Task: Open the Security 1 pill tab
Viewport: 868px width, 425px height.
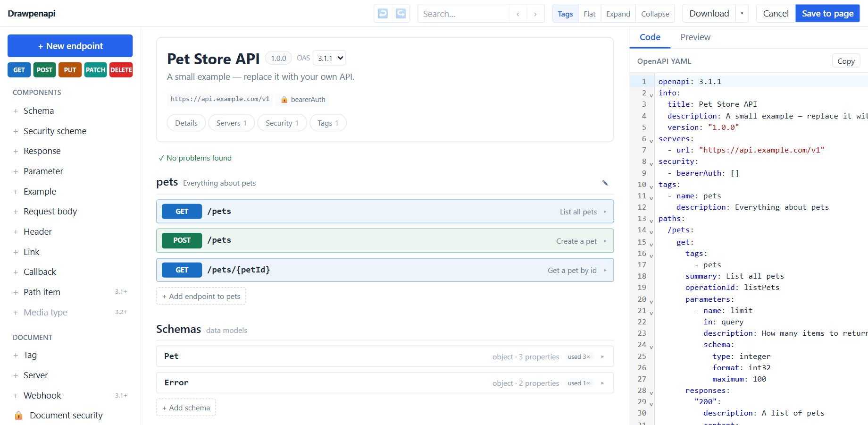Action: 282,123
